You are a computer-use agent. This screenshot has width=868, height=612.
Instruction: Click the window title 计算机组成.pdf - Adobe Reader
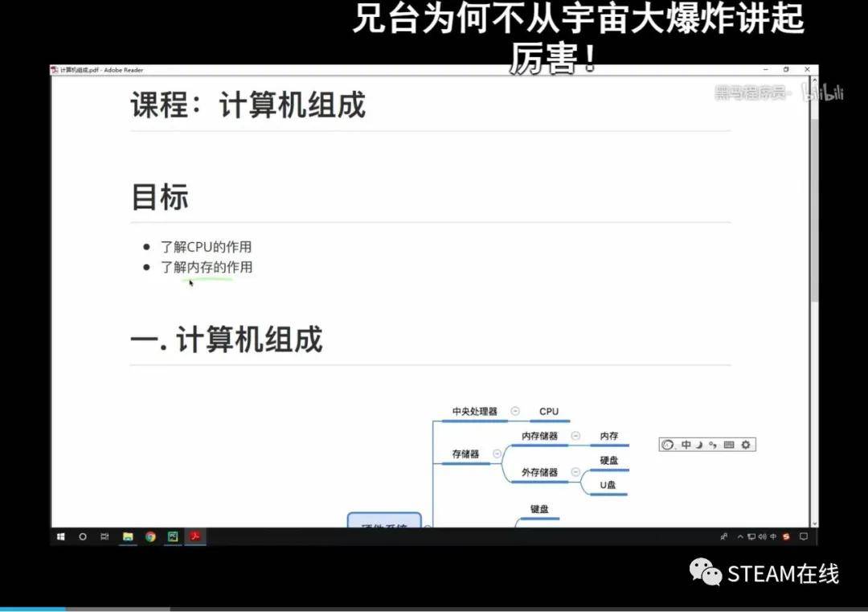click(101, 70)
